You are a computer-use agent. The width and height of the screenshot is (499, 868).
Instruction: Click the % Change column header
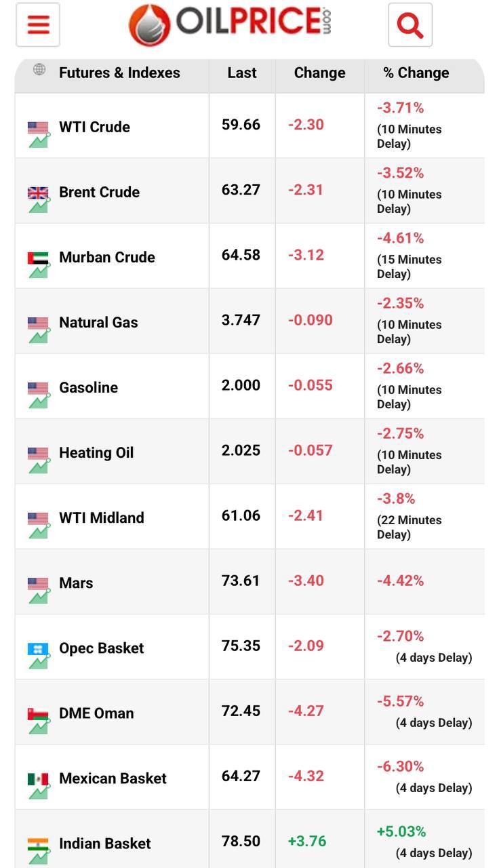click(x=416, y=73)
